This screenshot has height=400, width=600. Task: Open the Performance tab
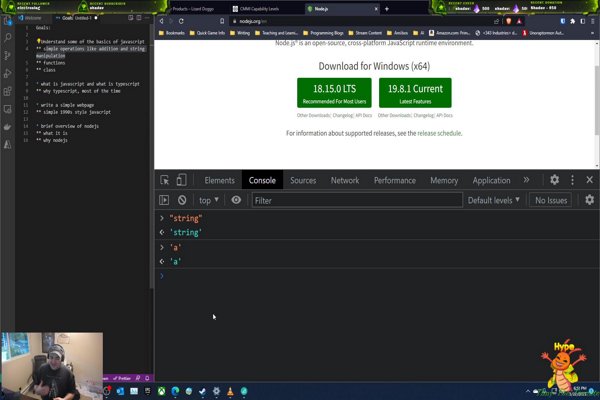[x=395, y=180]
